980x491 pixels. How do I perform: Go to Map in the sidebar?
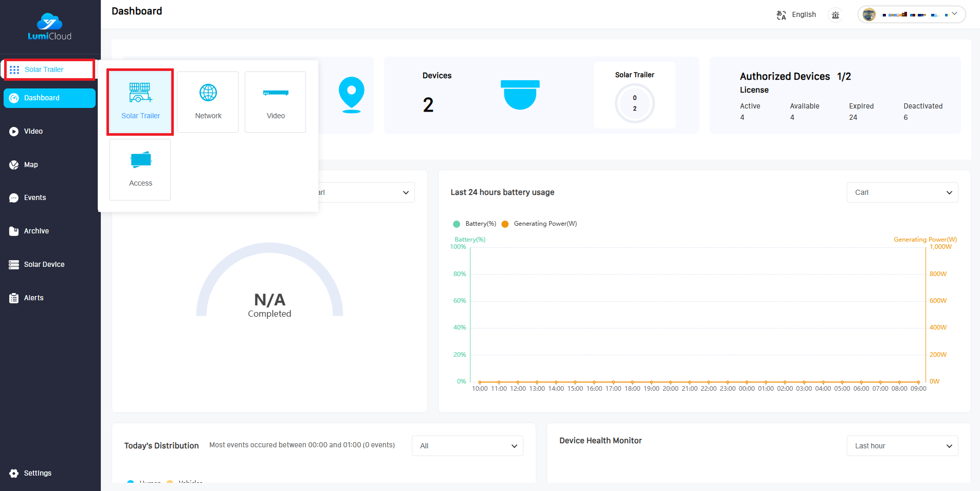31,165
